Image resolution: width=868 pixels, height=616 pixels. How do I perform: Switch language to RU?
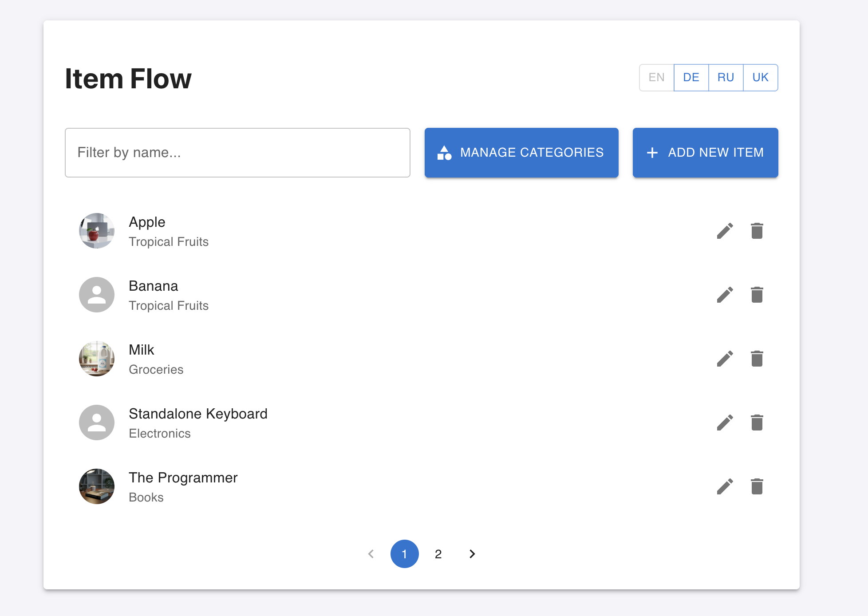tap(726, 78)
